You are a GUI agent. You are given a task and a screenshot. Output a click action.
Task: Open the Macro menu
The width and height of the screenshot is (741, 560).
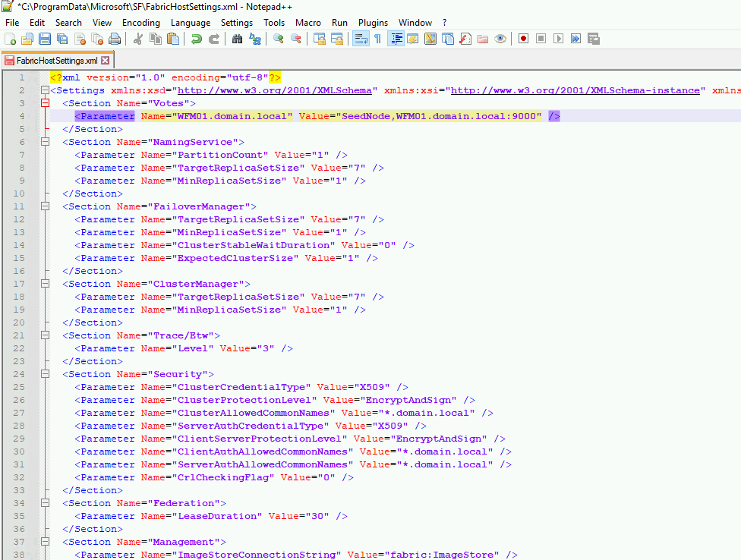(x=308, y=23)
